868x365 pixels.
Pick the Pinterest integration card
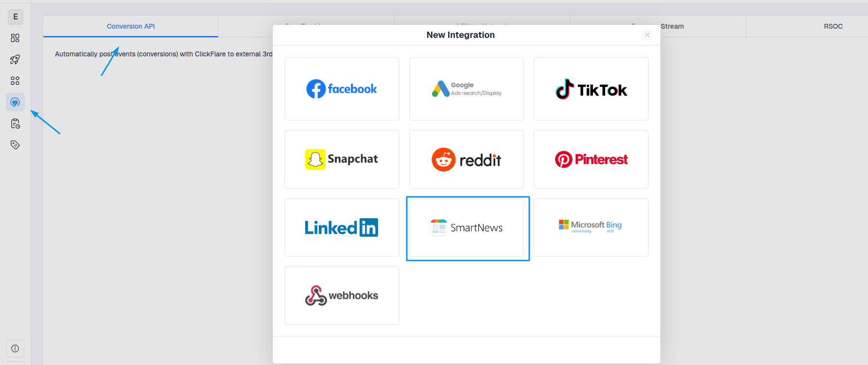click(x=591, y=159)
